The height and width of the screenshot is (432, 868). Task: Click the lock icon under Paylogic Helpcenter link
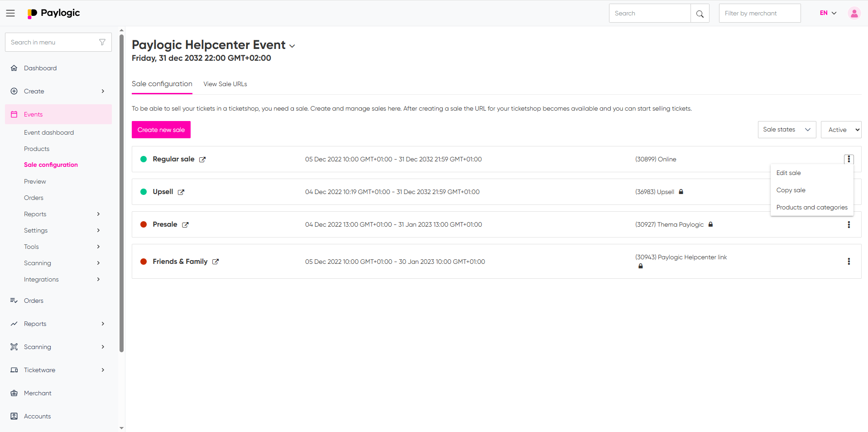641,266
